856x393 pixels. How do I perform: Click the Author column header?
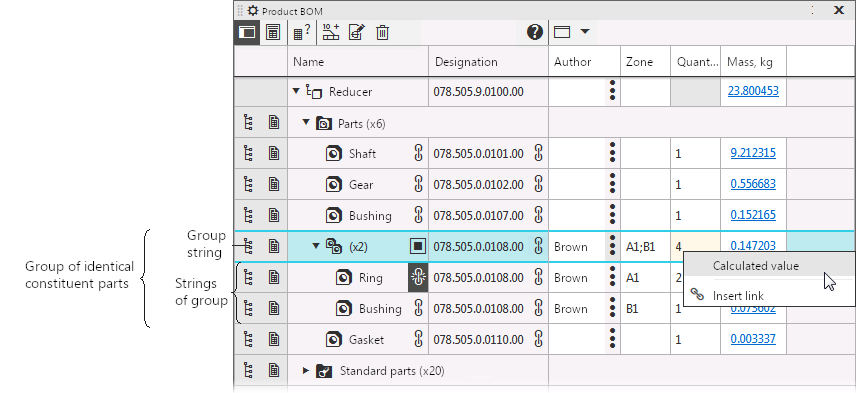tap(585, 62)
